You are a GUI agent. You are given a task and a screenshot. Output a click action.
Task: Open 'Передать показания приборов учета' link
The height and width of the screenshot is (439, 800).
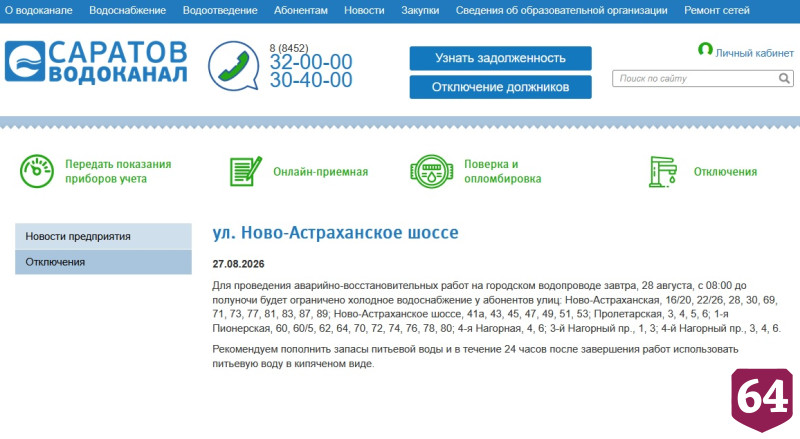click(x=118, y=171)
